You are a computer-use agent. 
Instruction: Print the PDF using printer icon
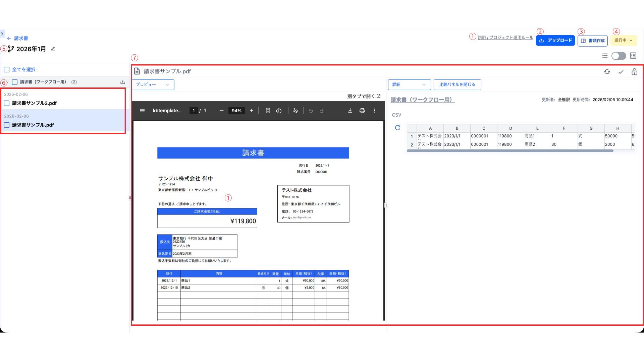coord(362,111)
